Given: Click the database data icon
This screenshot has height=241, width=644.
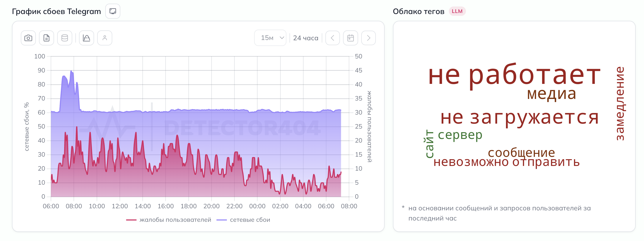Looking at the screenshot, I should [x=65, y=38].
